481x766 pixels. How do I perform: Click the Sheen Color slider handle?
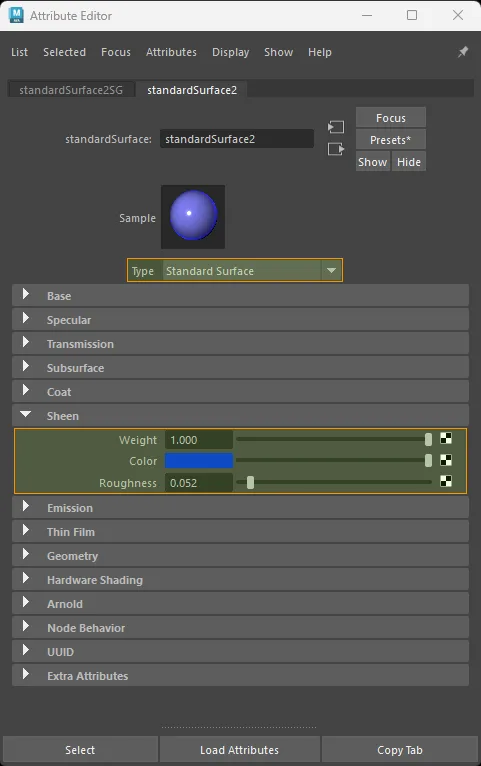point(428,460)
